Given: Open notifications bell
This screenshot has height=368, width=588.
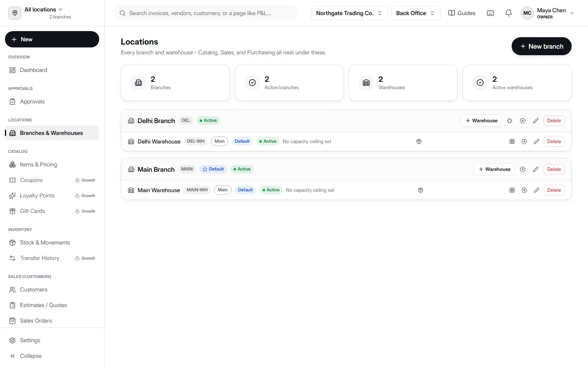Looking at the screenshot, I should [508, 13].
